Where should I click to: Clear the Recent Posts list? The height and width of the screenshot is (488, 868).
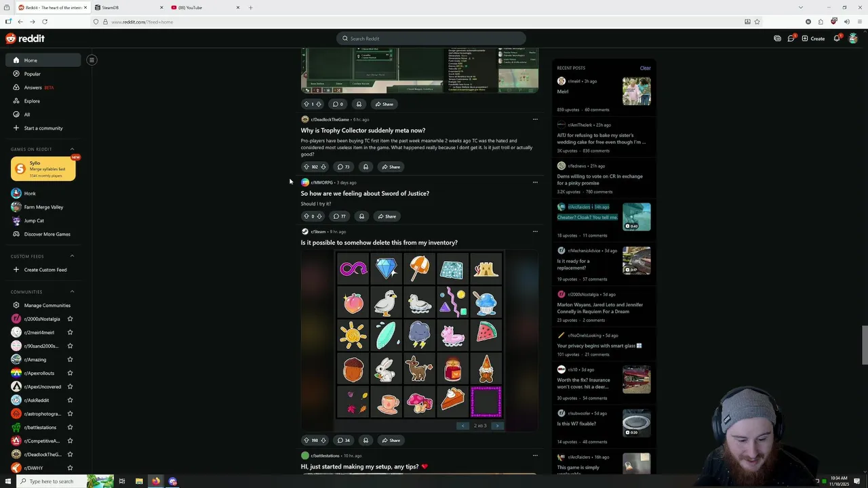click(645, 68)
